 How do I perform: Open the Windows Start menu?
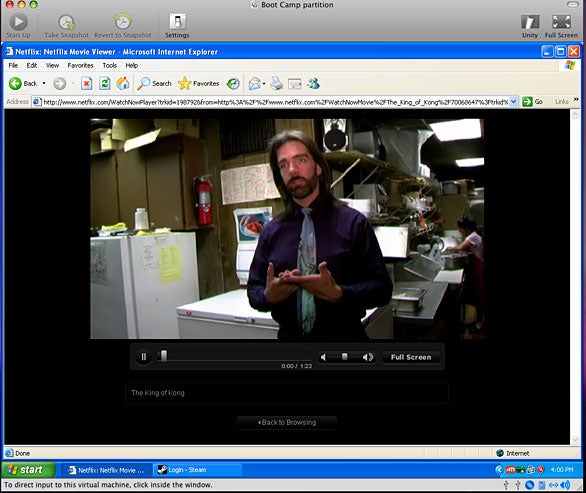coord(28,470)
